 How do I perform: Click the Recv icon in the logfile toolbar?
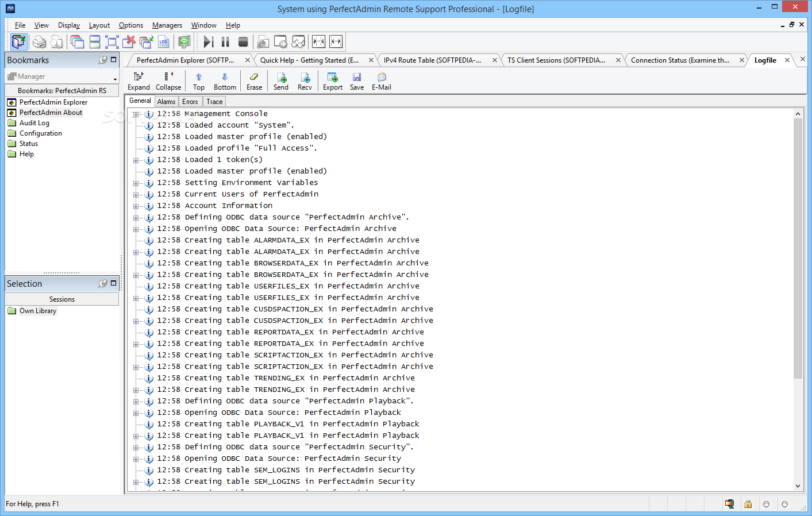point(305,82)
